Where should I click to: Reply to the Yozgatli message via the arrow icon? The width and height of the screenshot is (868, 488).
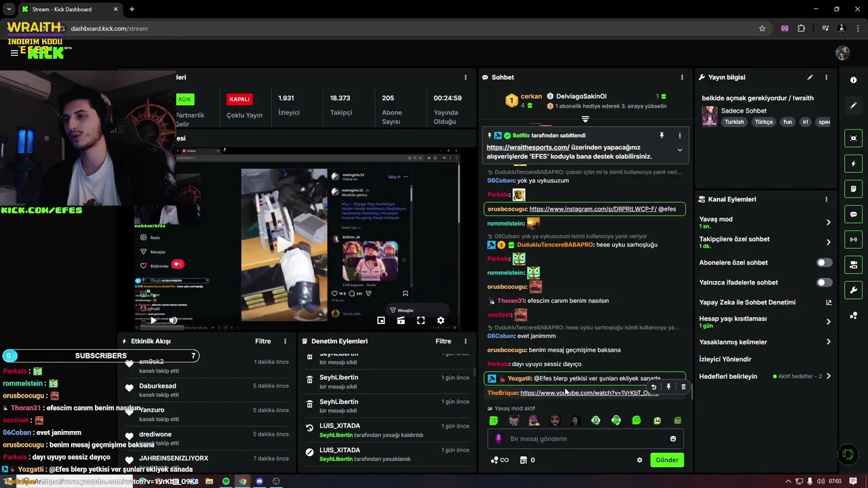click(x=653, y=387)
